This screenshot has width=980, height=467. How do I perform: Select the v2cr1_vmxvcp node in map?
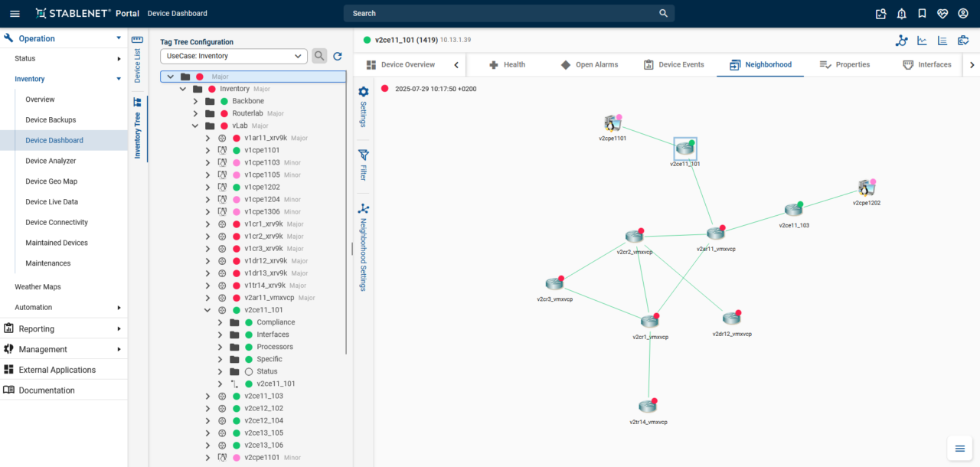(x=650, y=322)
